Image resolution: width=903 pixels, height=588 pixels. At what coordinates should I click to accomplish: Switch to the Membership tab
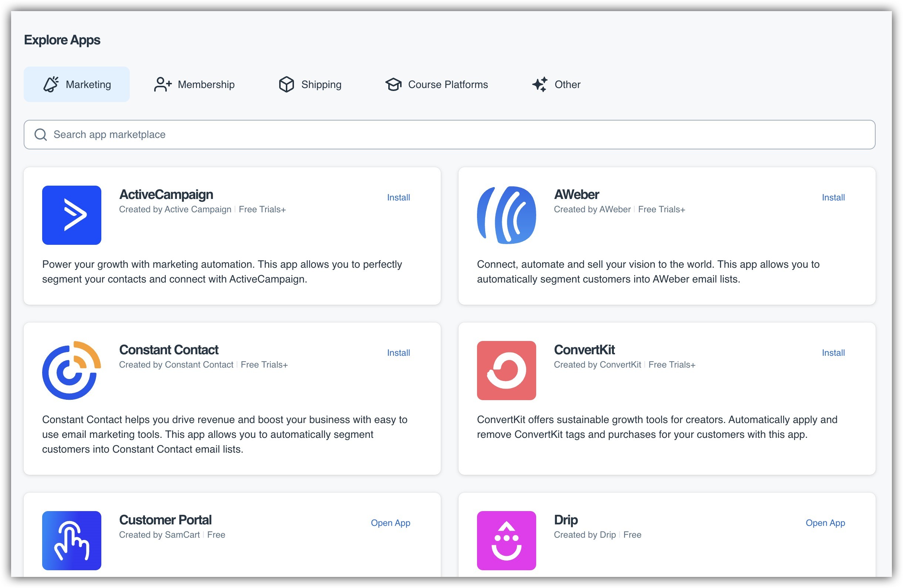(x=194, y=84)
